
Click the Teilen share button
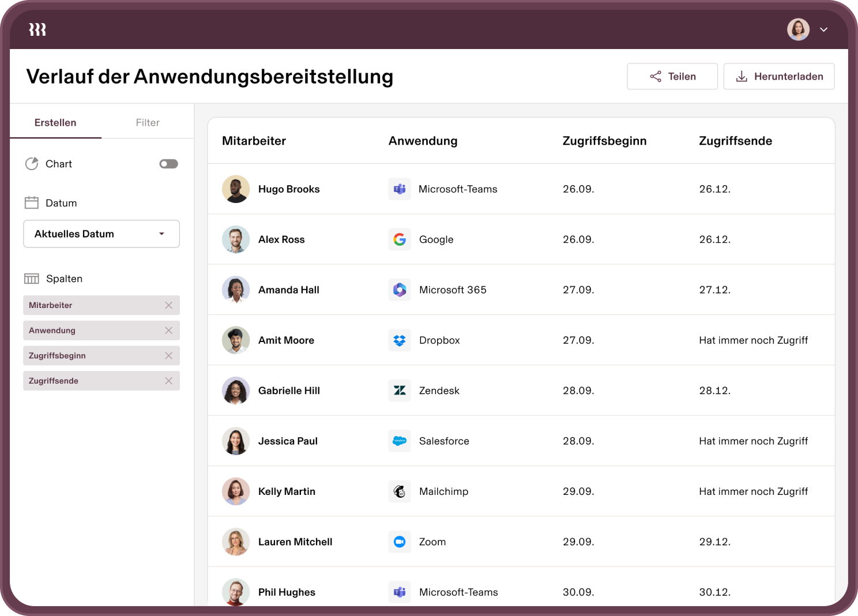(x=672, y=76)
